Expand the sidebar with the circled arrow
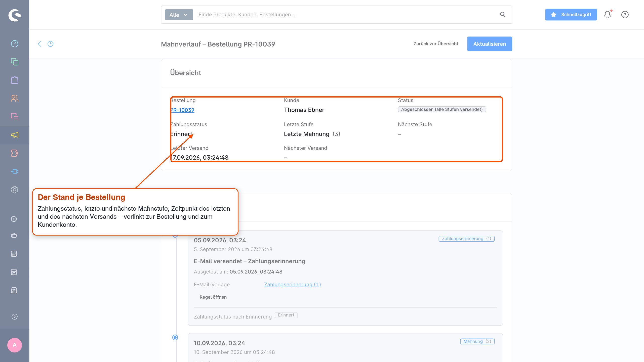The width and height of the screenshot is (644, 362). coord(15,317)
